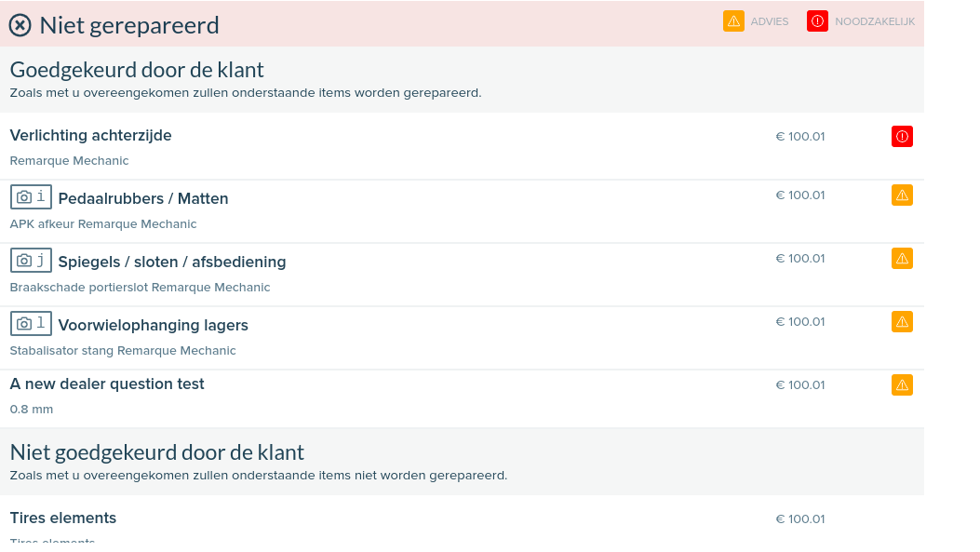
Task: Click the Goedgekeurd door de klant heading
Action: pos(137,70)
